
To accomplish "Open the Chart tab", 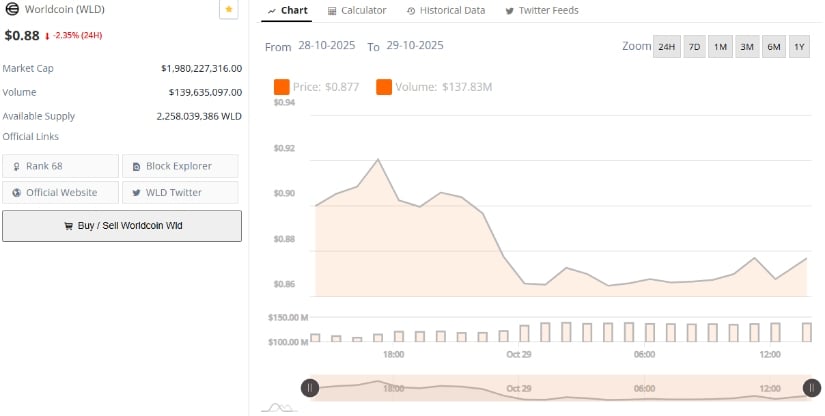I will [x=287, y=11].
